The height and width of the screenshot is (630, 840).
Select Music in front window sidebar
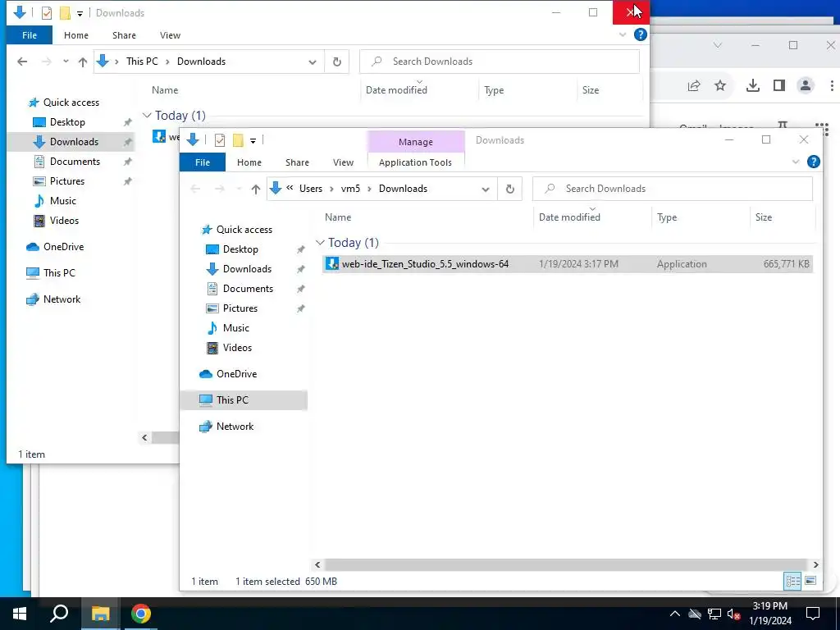click(x=235, y=328)
